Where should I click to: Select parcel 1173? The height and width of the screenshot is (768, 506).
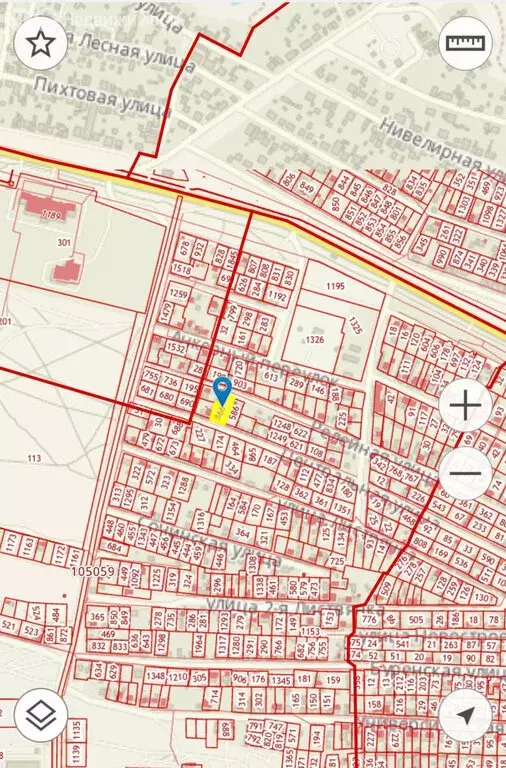pos(10,541)
